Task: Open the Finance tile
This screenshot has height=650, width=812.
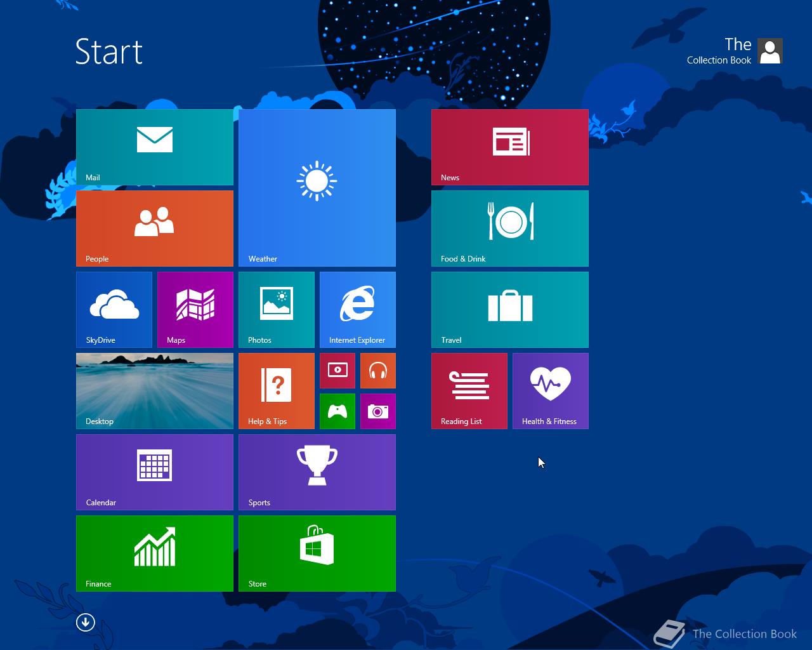Action: [x=155, y=554]
